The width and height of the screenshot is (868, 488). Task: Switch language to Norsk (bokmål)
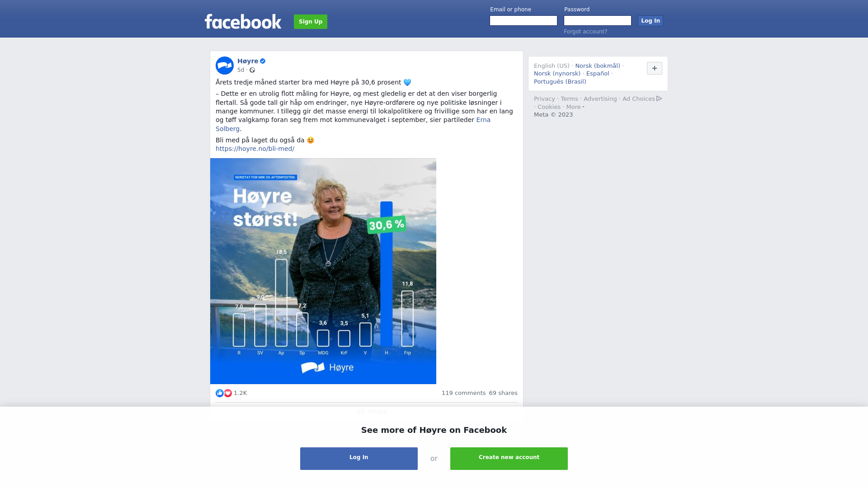598,66
